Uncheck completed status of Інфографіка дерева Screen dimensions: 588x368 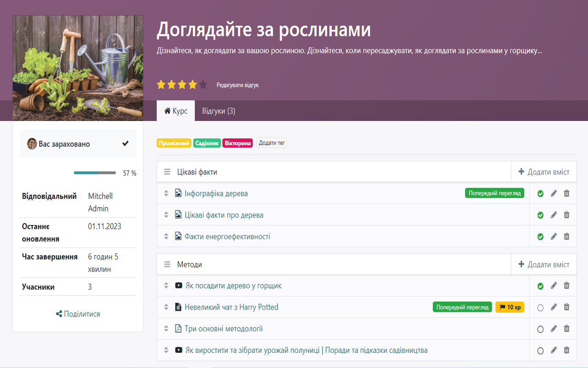pyautogui.click(x=540, y=194)
